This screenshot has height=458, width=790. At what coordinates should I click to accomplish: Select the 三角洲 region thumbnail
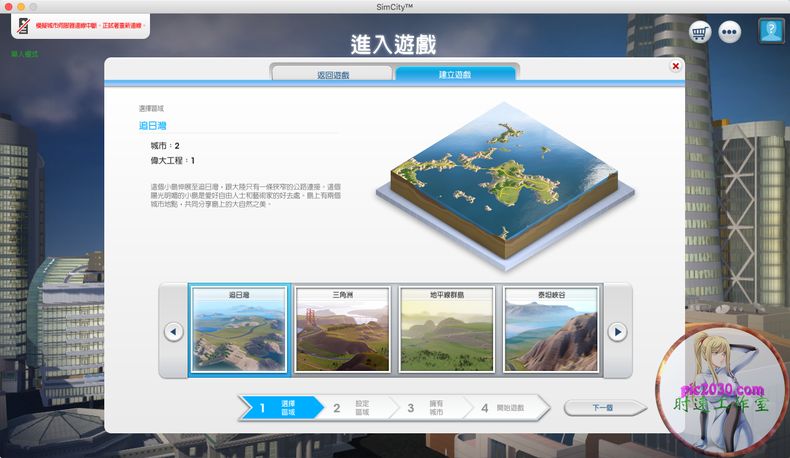[x=343, y=331]
